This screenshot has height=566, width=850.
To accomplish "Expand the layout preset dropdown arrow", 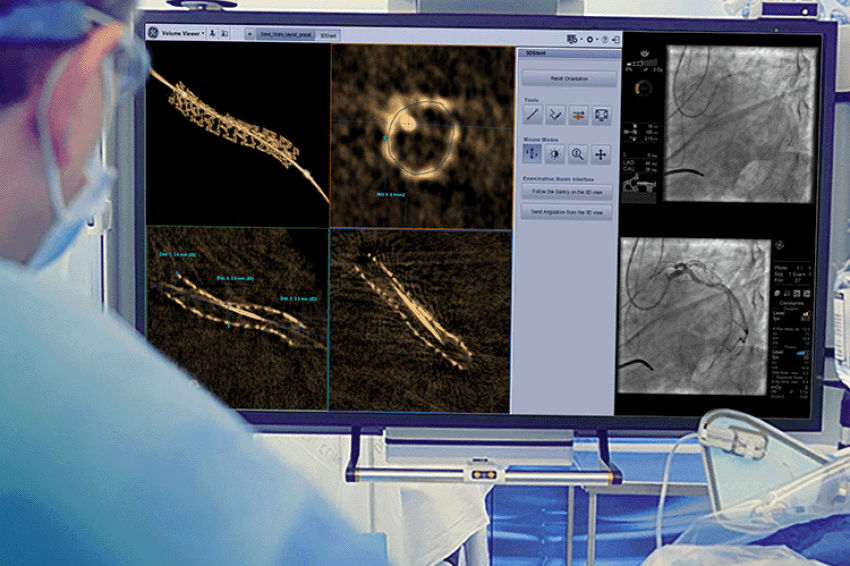I will pos(249,34).
